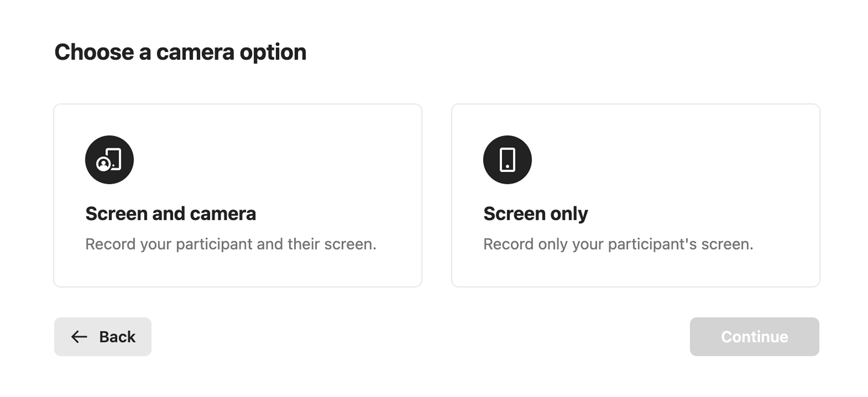868x397 pixels.
Task: Click the phone home-button dot in Screen only icon
Action: [507, 166]
